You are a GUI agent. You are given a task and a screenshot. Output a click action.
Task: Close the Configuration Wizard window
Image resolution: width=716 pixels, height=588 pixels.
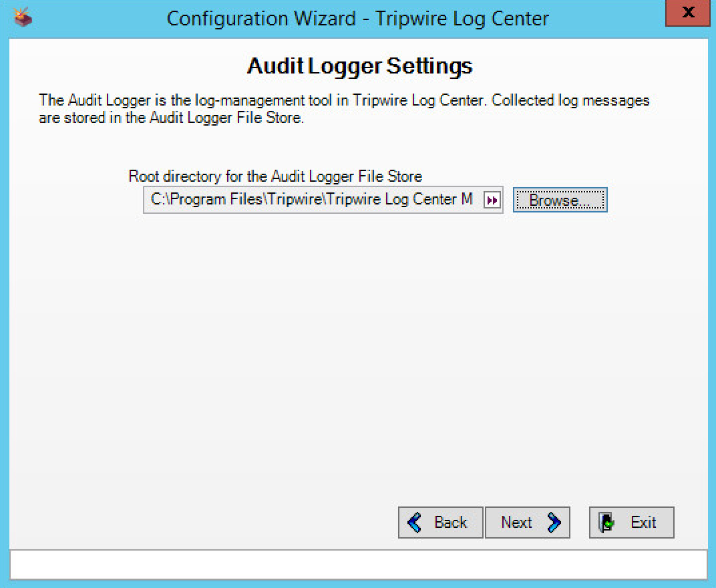[688, 13]
